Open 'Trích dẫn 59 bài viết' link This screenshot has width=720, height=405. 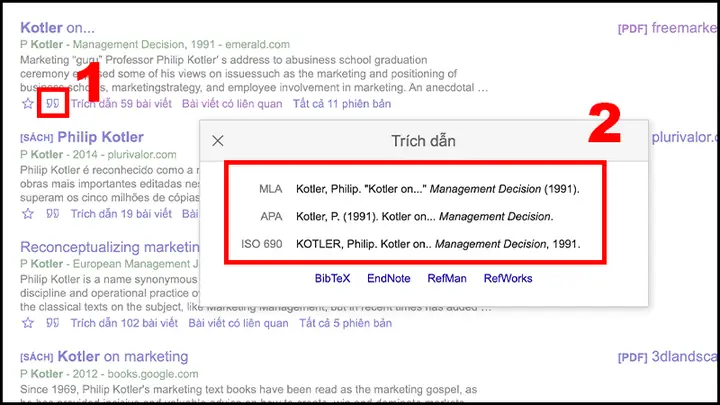pyautogui.click(x=121, y=104)
